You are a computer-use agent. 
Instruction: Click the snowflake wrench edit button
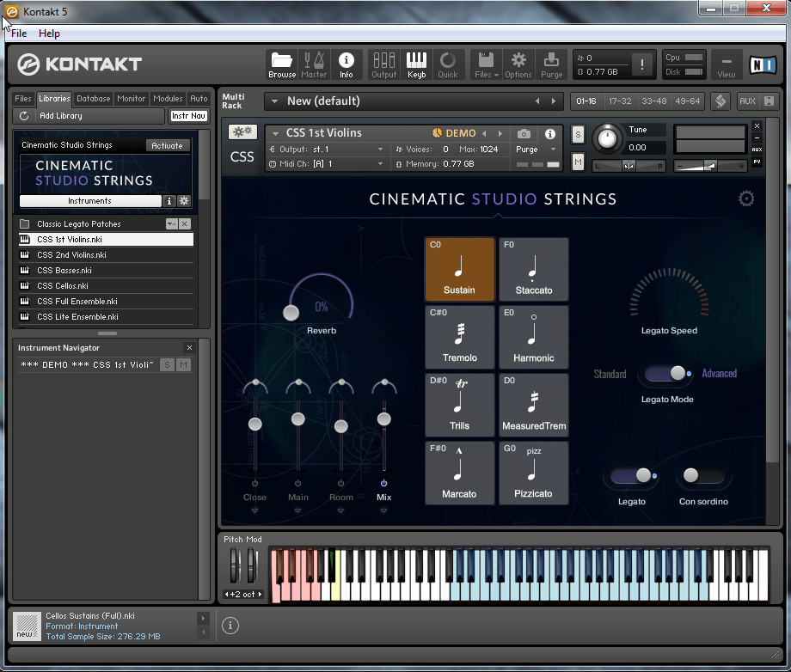pos(242,132)
